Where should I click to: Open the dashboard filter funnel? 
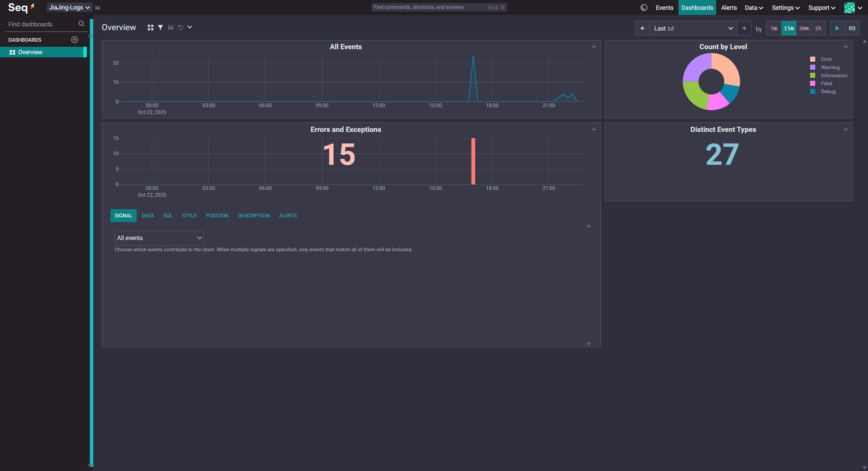[160, 27]
